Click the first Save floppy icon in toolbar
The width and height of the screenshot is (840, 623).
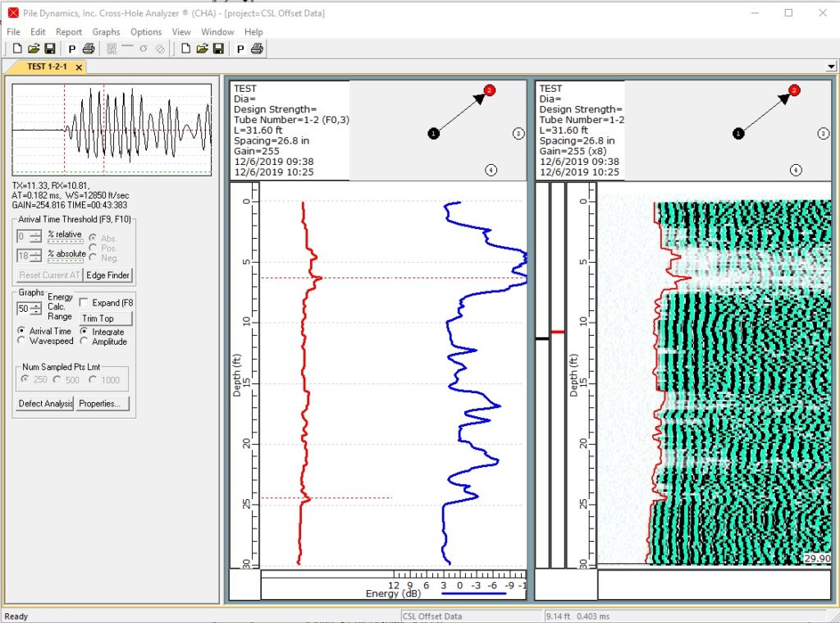50,48
